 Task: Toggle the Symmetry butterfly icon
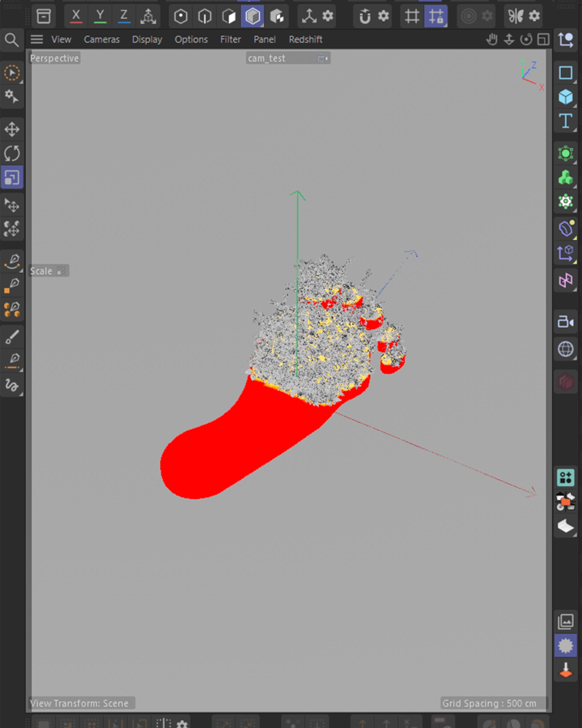[x=516, y=16]
